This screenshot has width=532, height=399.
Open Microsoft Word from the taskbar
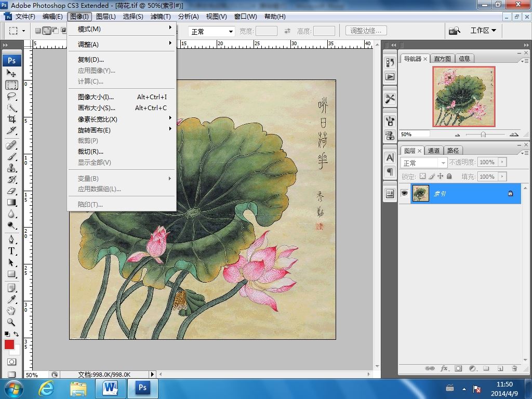coord(111,388)
